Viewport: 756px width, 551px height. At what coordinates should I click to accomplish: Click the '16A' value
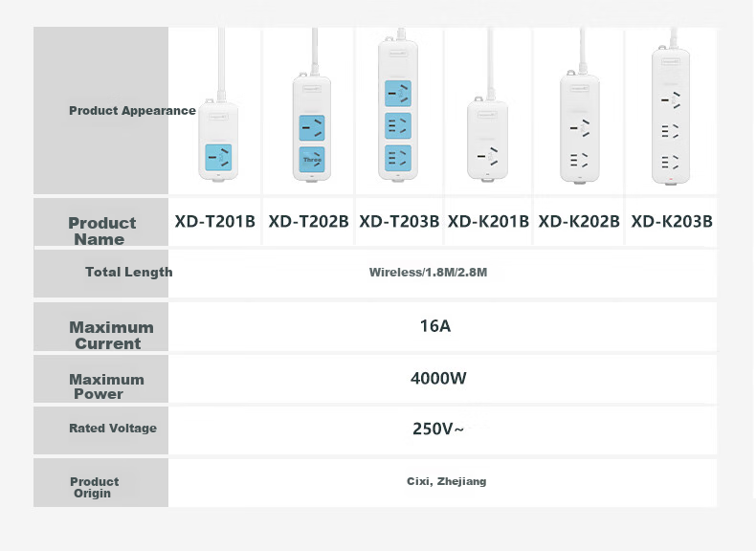pos(435,326)
